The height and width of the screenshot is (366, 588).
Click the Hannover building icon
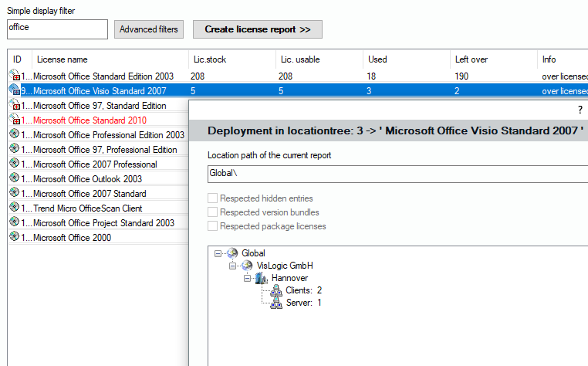pyautogui.click(x=261, y=278)
